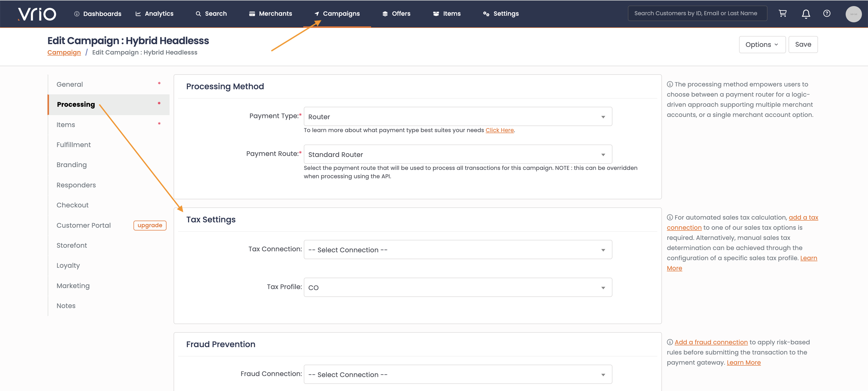
Task: Open the Fulfillment section
Action: pos(109,145)
